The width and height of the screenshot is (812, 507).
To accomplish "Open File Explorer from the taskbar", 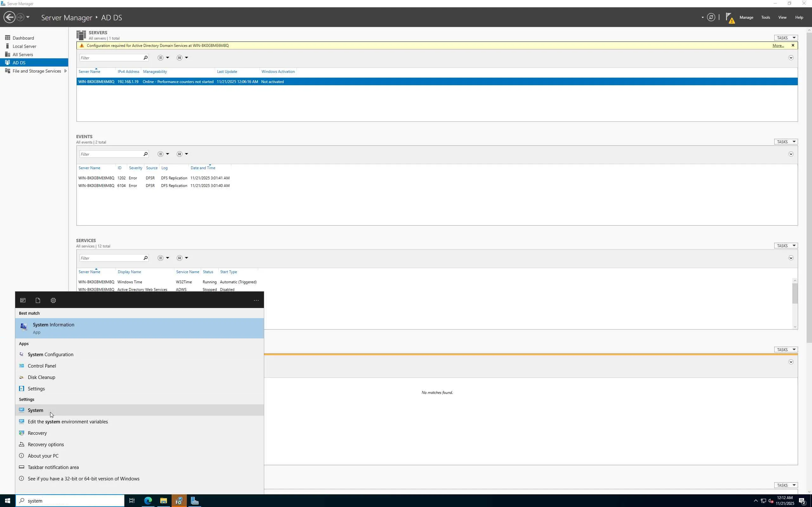I will point(163,501).
